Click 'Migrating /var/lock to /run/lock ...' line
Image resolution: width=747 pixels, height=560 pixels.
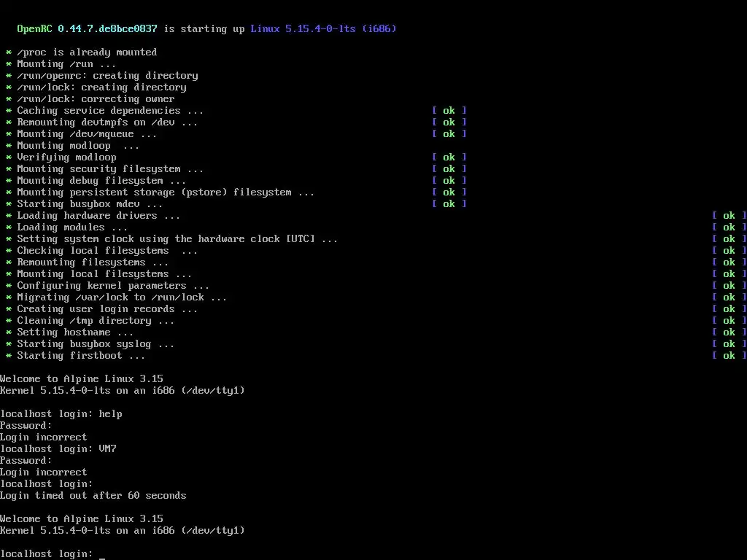(x=122, y=297)
